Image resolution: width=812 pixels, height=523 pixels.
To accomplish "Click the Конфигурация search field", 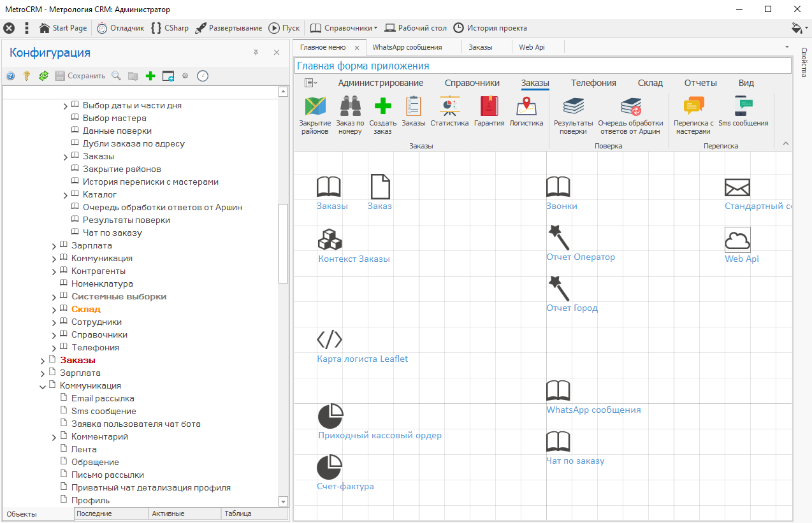I will pos(141,93).
